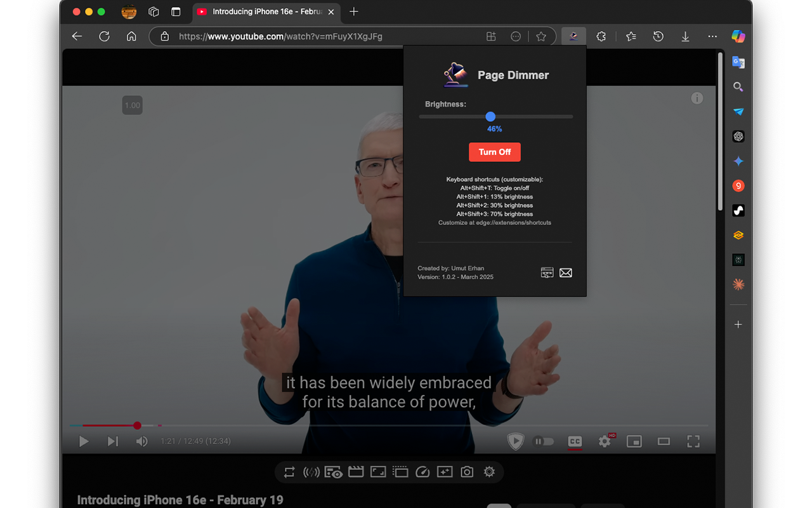Reload the YouTube page
The height and width of the screenshot is (508, 812).
point(105,37)
